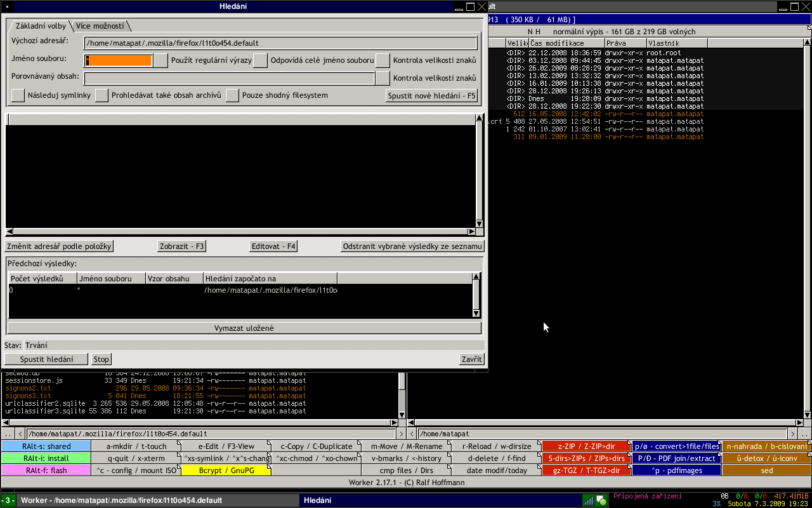Image resolution: width=812 pixels, height=508 pixels.
Task: Click q-quit / x-xterm button
Action: click(136, 458)
